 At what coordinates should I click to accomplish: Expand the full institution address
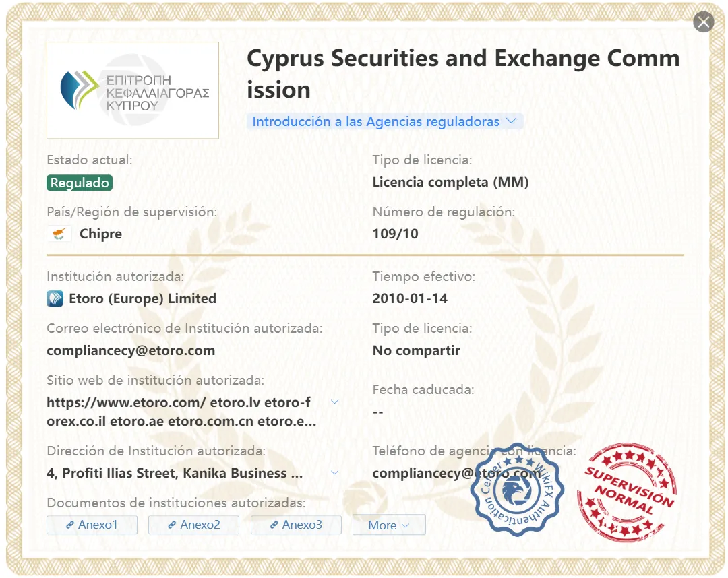coord(334,473)
